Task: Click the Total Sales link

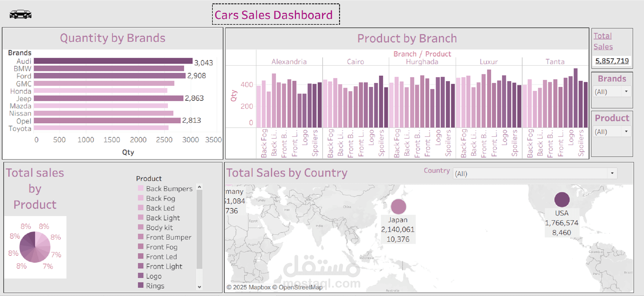Action: (602, 41)
